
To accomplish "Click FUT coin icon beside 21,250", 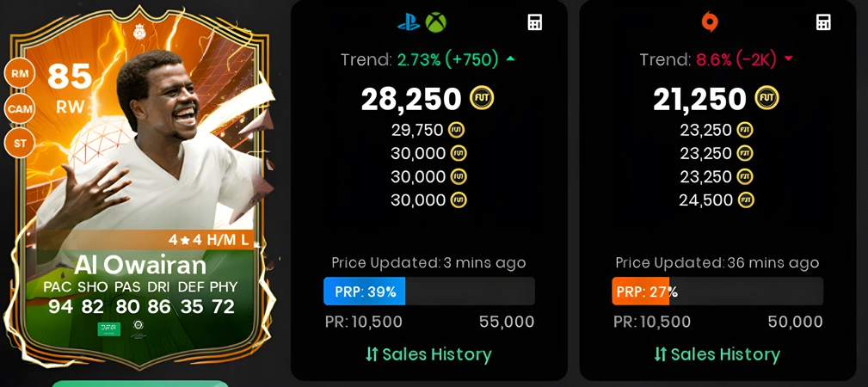I will pyautogui.click(x=766, y=99).
